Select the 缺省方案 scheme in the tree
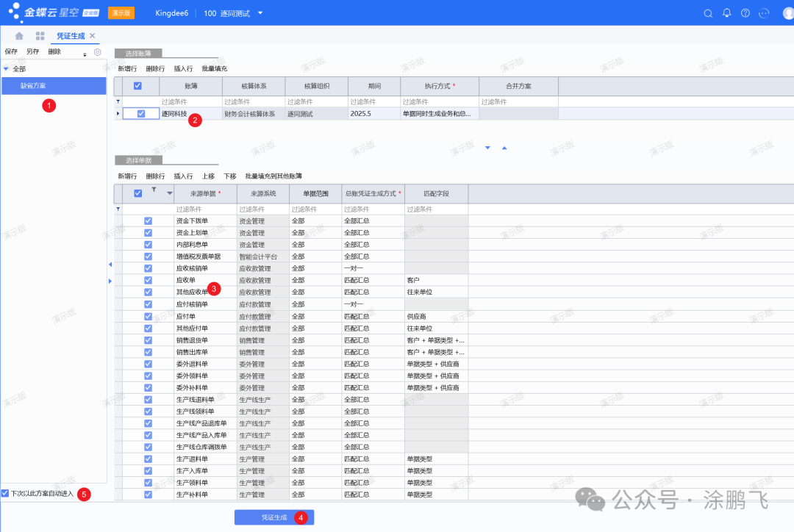Viewport: 794px width, 532px height. click(x=33, y=86)
